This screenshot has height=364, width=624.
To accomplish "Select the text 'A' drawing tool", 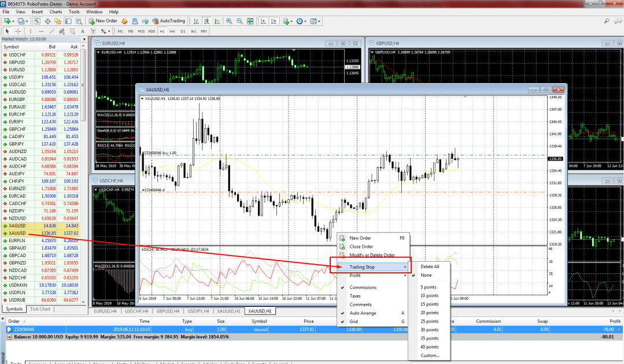I will pos(82,31).
